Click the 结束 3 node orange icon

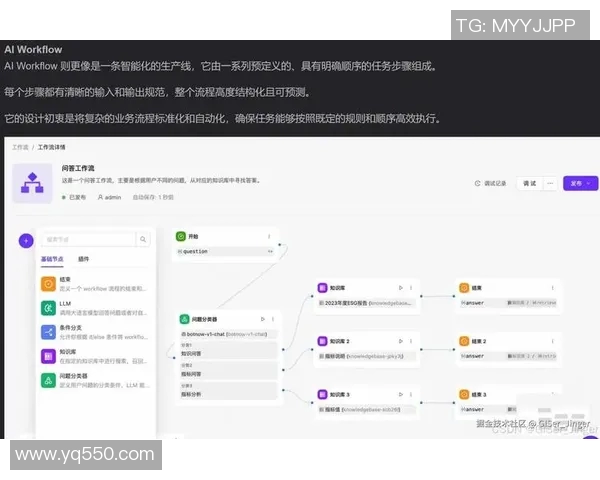pos(464,394)
